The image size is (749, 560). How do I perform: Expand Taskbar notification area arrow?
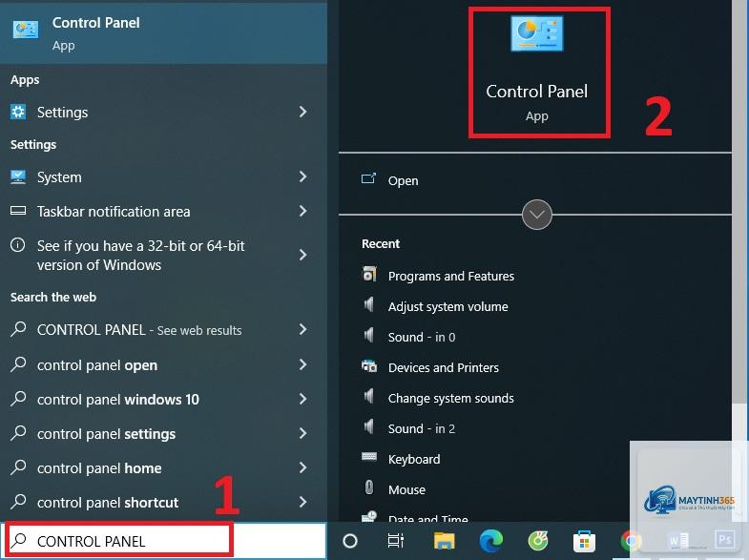pos(302,211)
